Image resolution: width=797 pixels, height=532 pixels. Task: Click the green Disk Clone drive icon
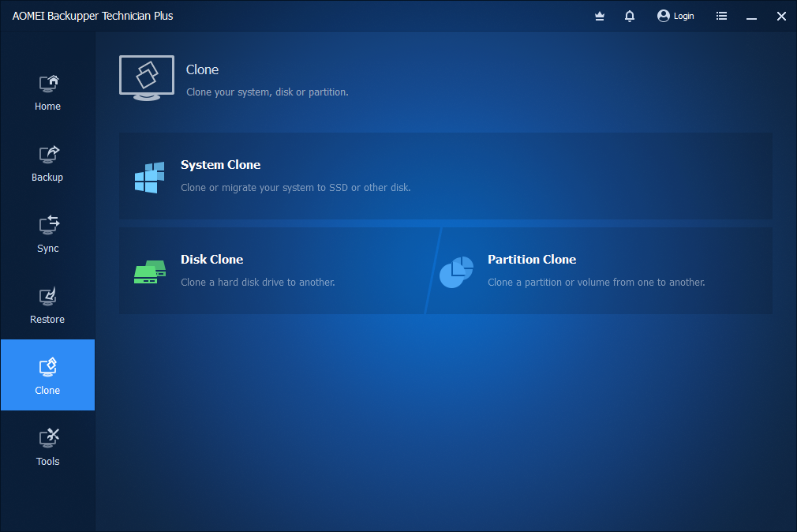coord(149,271)
